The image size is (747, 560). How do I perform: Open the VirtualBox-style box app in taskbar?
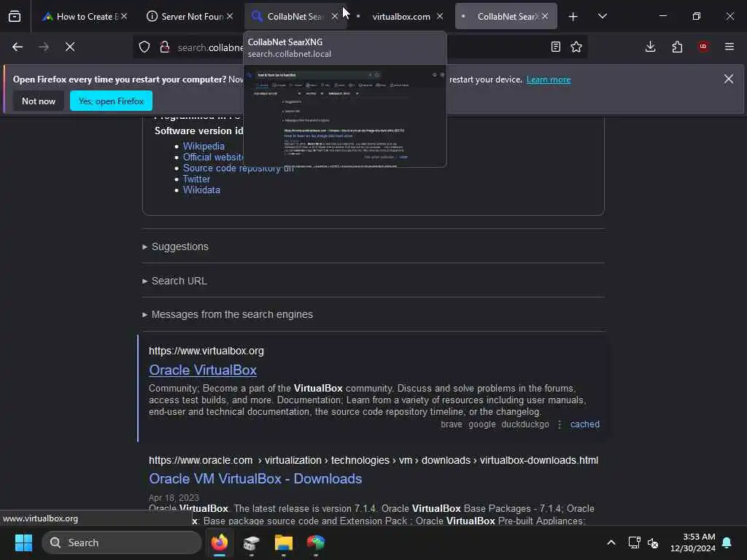point(251,542)
